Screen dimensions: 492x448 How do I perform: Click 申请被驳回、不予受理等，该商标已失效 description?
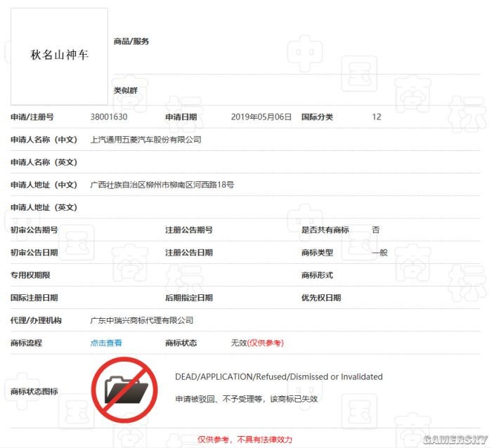pyautogui.click(x=246, y=399)
